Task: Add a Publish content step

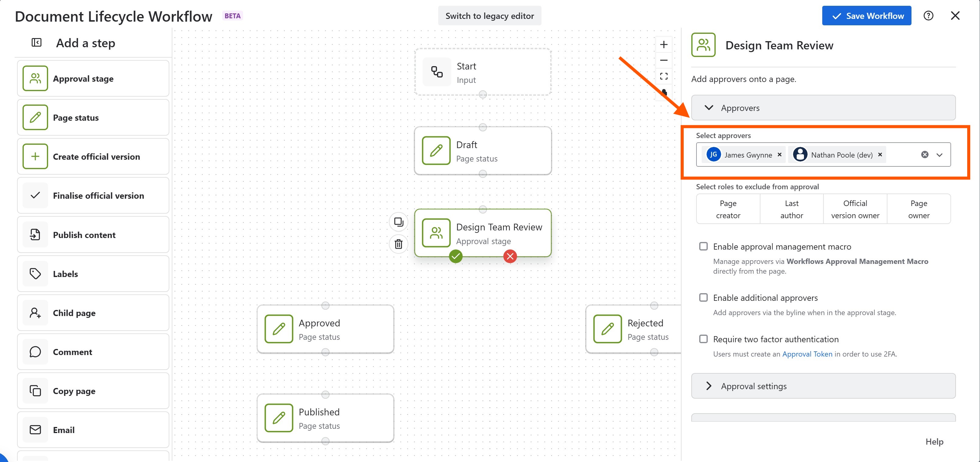Action: click(93, 235)
